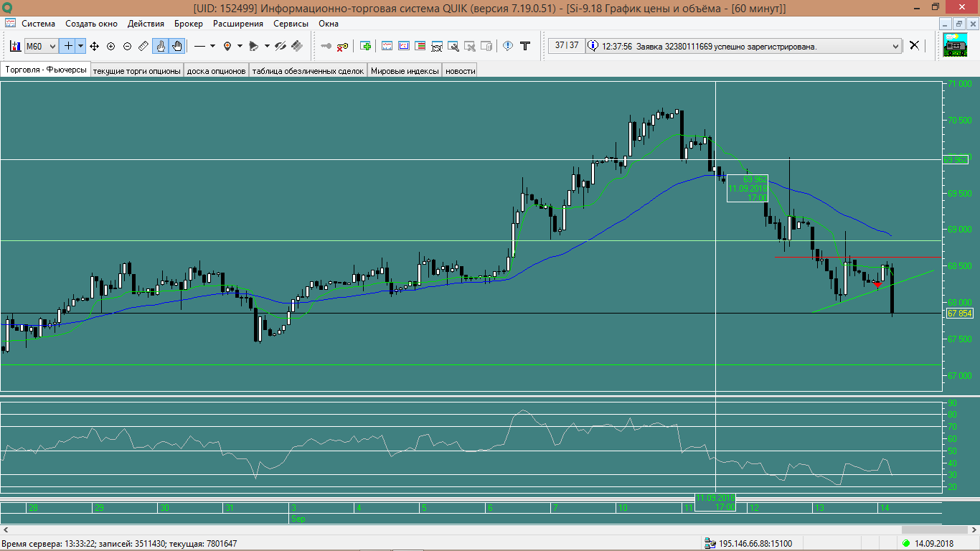The height and width of the screenshot is (551, 980).
Task: Toggle the crosshair cursor mode button
Action: pyautogui.click(x=68, y=46)
